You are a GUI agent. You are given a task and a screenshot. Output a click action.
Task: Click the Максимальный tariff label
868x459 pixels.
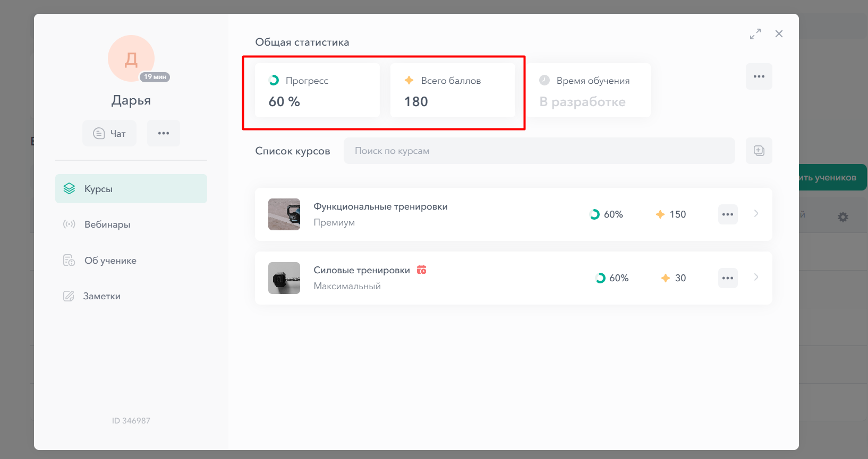[347, 286]
